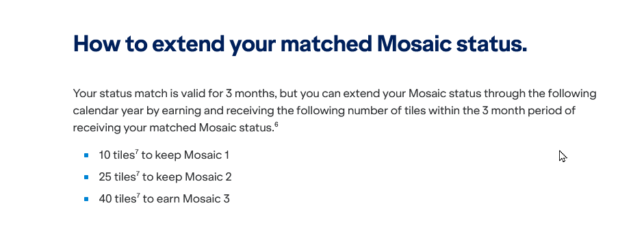The width and height of the screenshot is (644, 249).
Task: Click footnote 6 after 'matched Mosaic status.'
Action: [276, 124]
